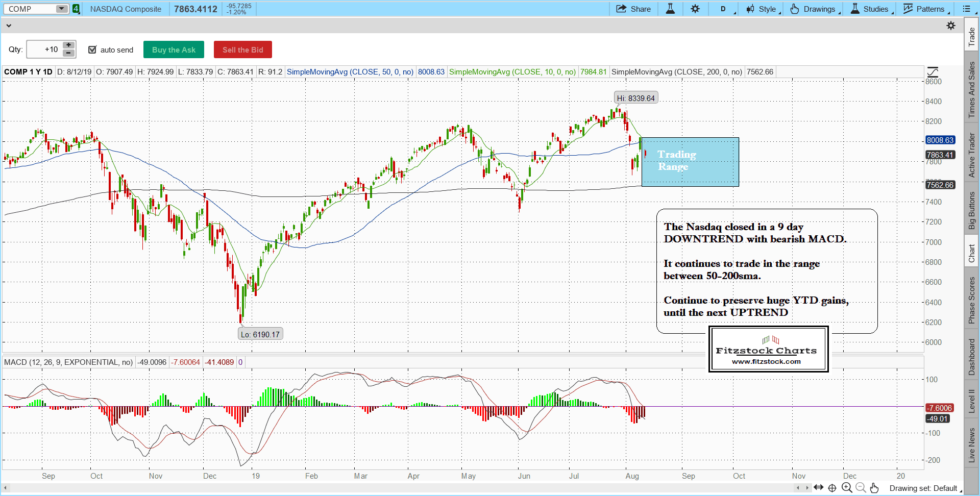Click the Qty input field
This screenshot has height=496, width=980.
point(45,49)
